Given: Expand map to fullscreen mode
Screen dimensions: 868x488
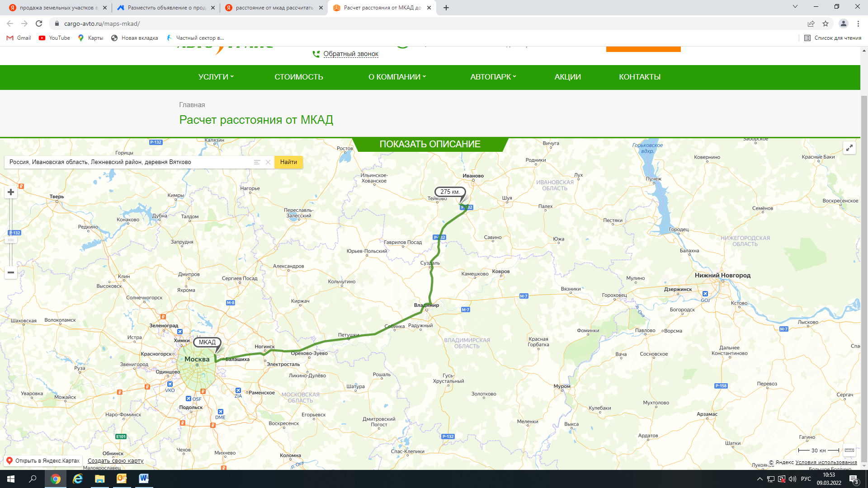Looking at the screenshot, I should [x=849, y=148].
